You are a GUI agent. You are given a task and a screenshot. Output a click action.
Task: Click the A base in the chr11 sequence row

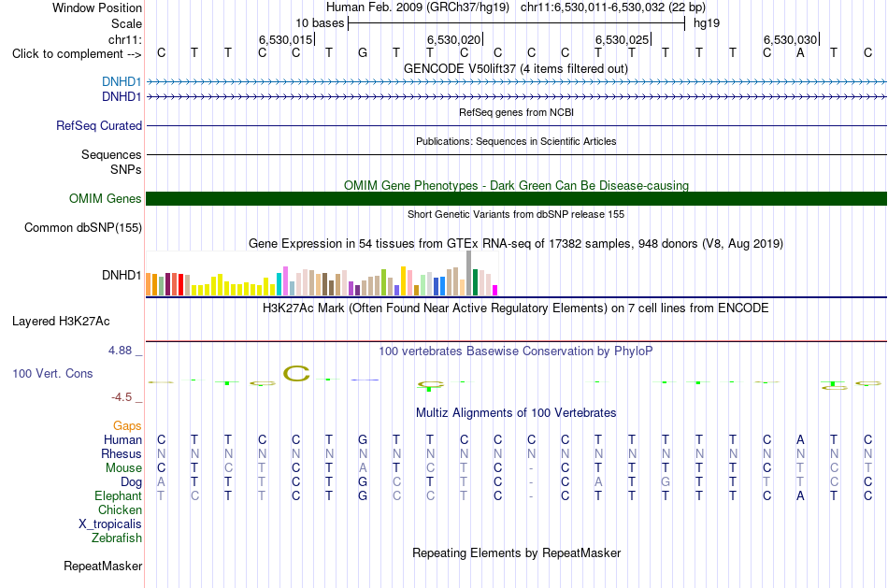(800, 52)
